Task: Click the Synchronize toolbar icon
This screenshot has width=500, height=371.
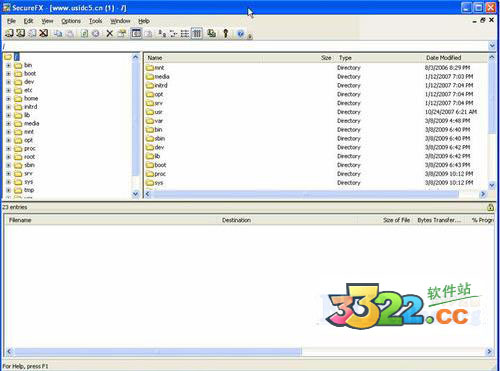Action: coord(211,33)
